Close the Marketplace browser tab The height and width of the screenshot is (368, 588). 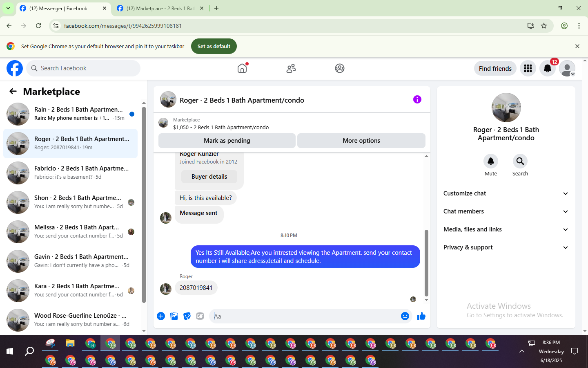(x=202, y=8)
